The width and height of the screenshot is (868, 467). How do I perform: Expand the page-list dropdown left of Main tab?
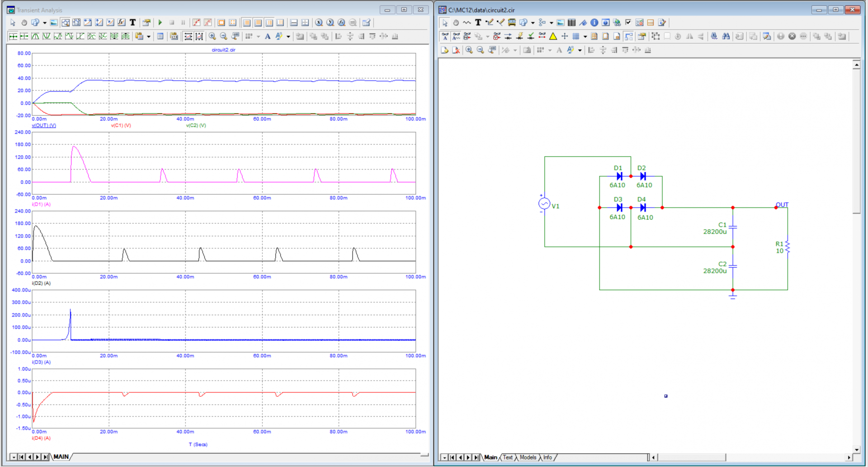(x=444, y=458)
